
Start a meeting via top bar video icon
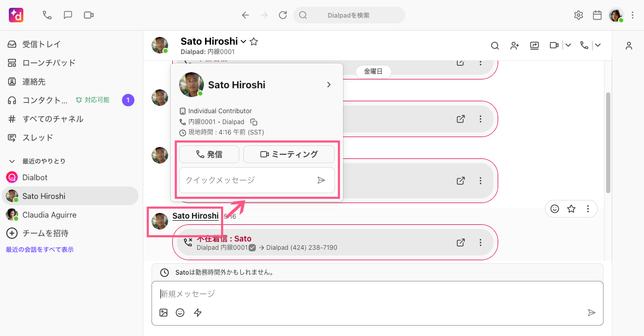pos(89,15)
